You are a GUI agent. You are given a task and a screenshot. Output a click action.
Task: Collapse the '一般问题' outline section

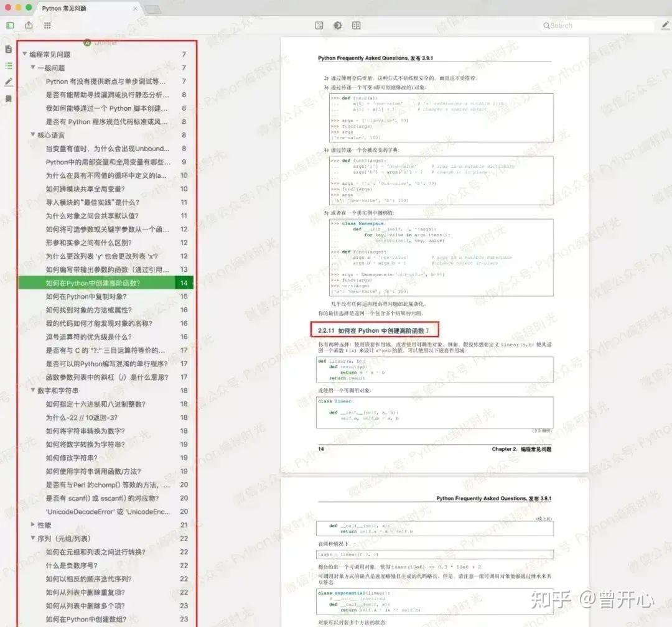33,67
